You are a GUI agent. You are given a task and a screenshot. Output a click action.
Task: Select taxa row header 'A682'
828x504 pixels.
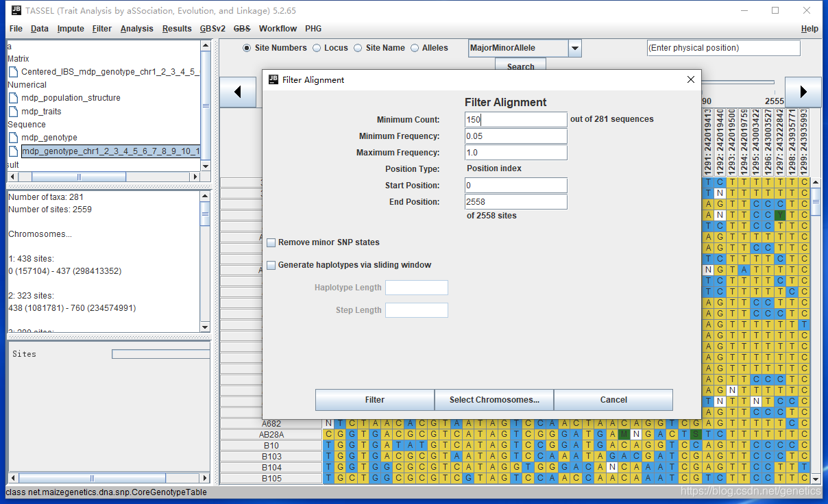pyautogui.click(x=271, y=424)
